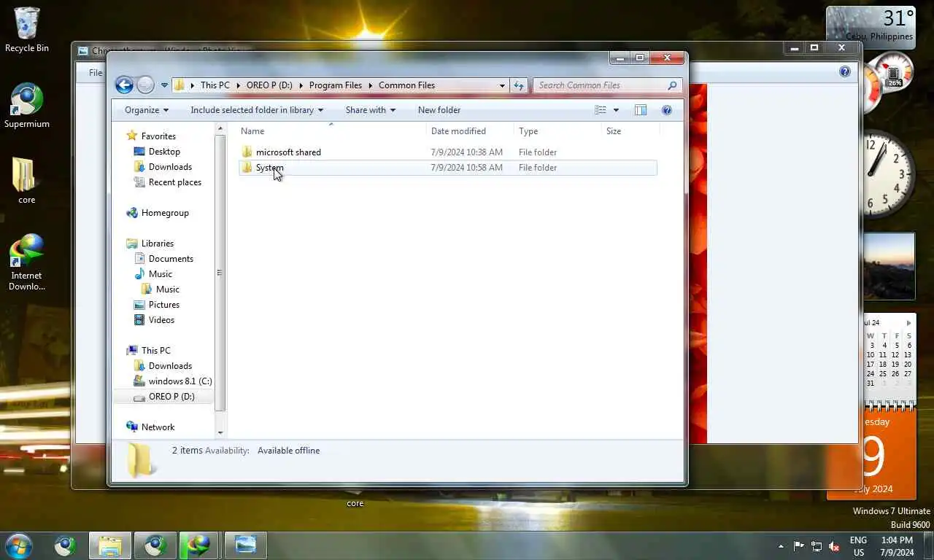Open Recent places in navigation pane
Image resolution: width=934 pixels, height=560 pixels.
click(x=174, y=182)
